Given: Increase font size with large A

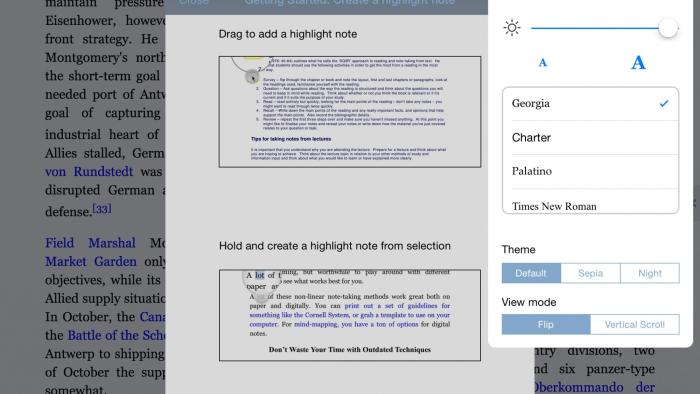Looking at the screenshot, I should tap(638, 62).
